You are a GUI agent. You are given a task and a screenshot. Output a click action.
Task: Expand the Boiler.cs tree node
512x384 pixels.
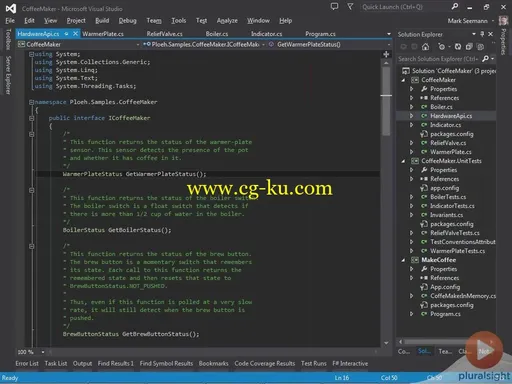(x=411, y=107)
